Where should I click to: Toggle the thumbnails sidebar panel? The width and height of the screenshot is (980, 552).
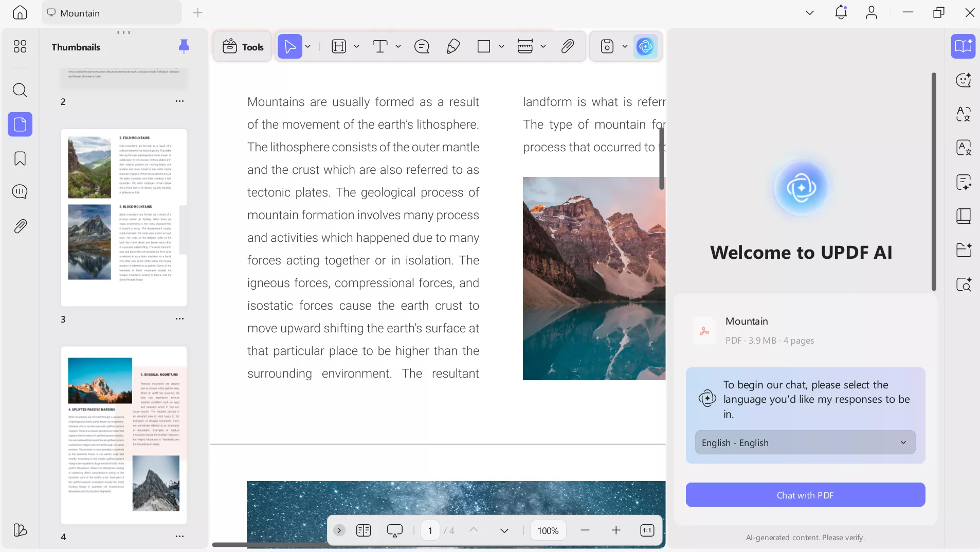click(x=20, y=124)
